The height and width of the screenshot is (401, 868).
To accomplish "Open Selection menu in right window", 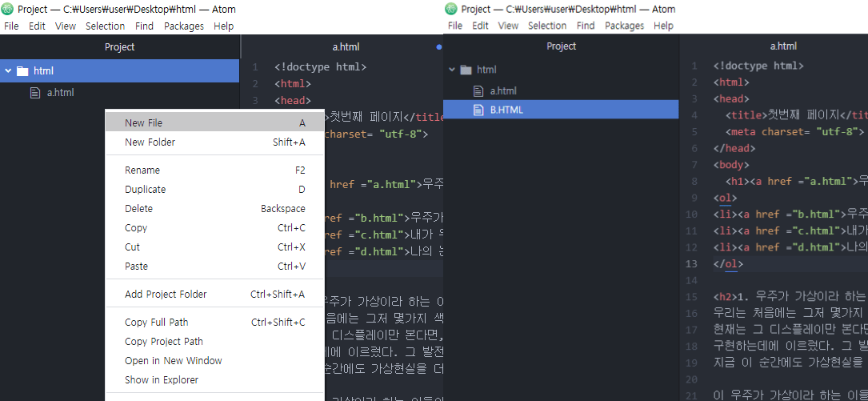I will point(547,26).
